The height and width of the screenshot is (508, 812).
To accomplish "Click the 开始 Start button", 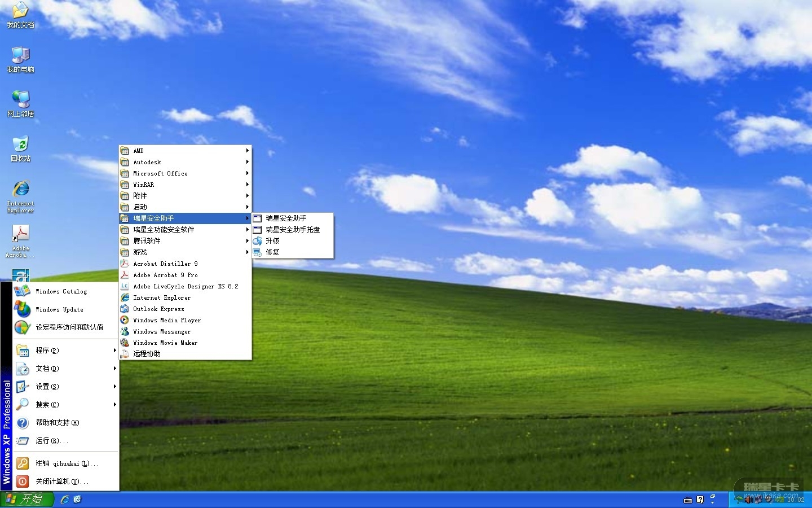I will [x=27, y=499].
